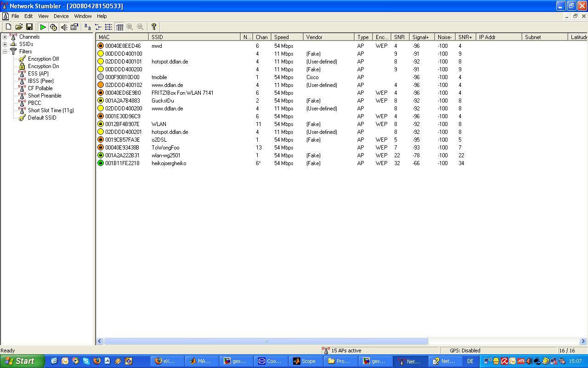Sort by the SSID column header
The image size is (588, 368).
point(195,37)
